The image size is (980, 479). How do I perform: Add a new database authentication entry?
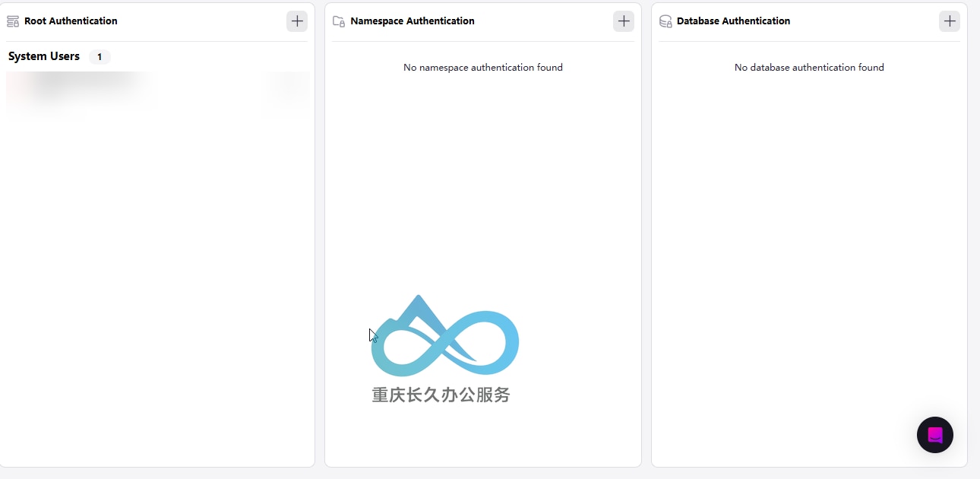(950, 21)
